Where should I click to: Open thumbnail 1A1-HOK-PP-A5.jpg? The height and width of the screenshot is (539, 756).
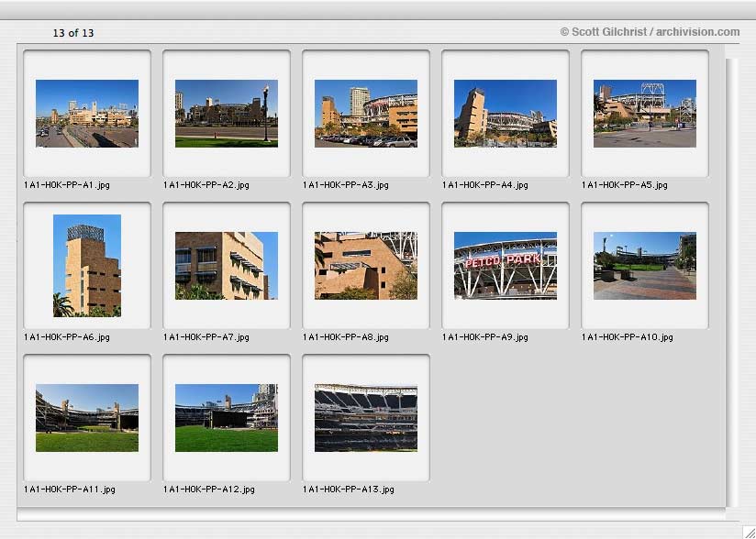click(x=645, y=114)
